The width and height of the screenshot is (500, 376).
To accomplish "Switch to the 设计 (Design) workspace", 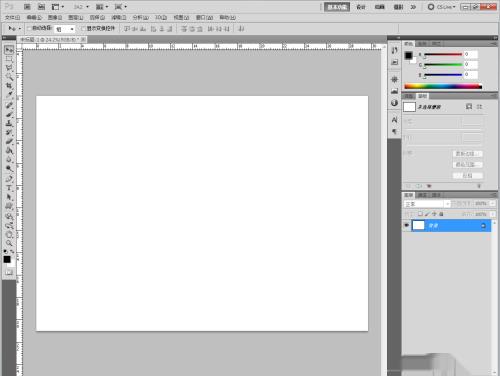I will click(x=361, y=7).
